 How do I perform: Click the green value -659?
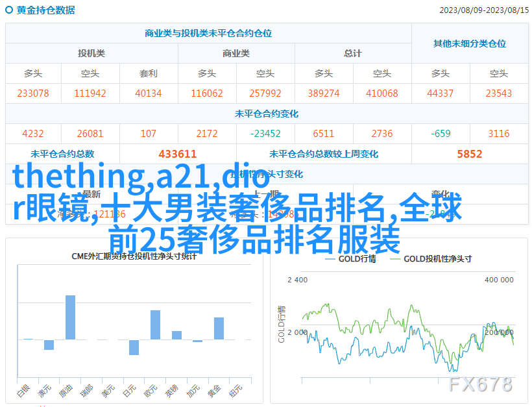441,134
